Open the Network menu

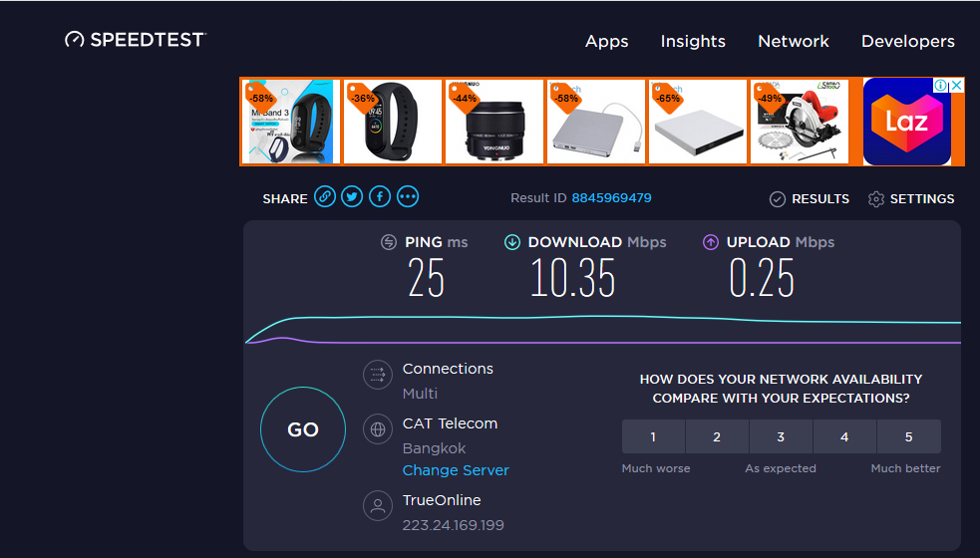(794, 41)
